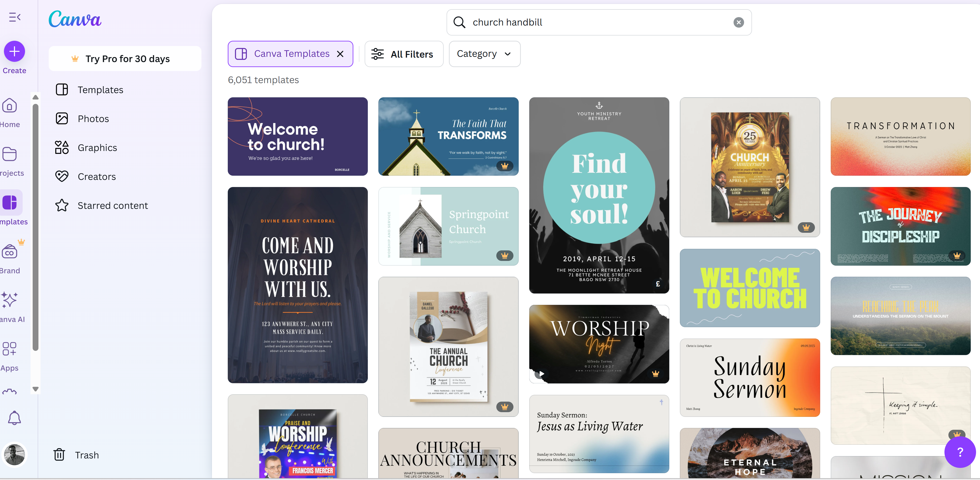Click the search magnifying glass icon
The height and width of the screenshot is (480, 980).
459,22
